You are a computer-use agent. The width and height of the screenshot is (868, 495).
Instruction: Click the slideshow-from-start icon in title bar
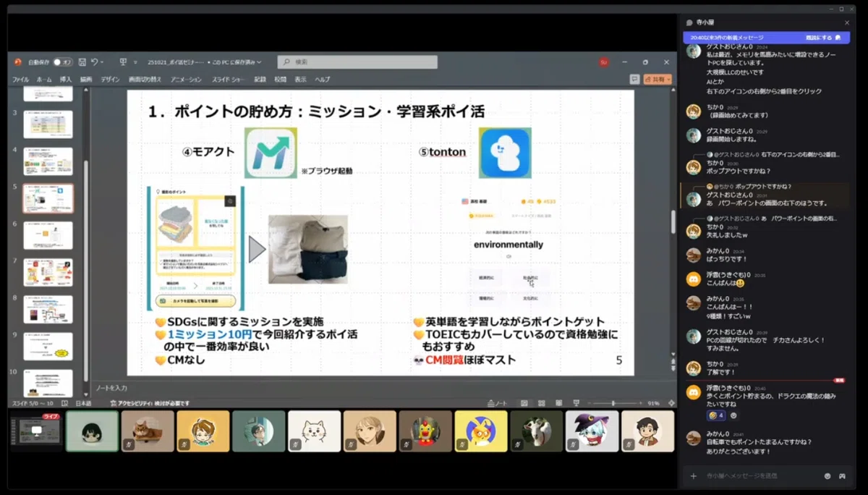pos(123,62)
